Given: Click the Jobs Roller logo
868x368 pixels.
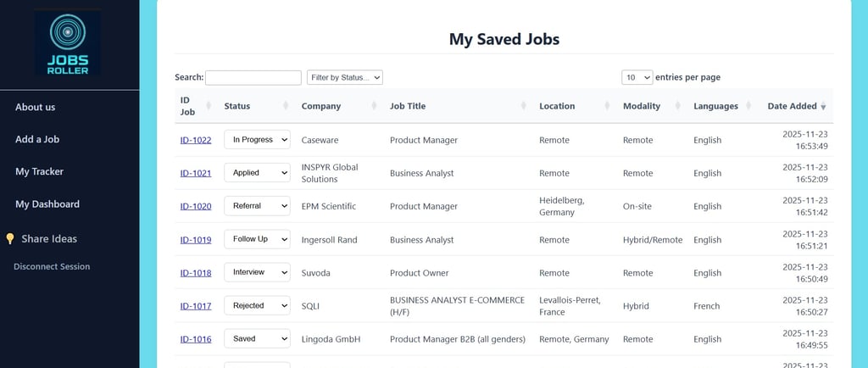Looking at the screenshot, I should point(68,42).
